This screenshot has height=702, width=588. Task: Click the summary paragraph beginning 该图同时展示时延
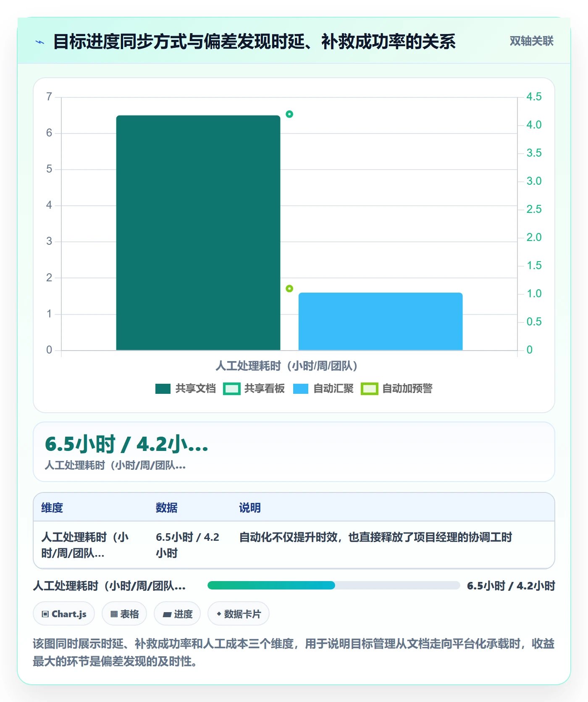point(294,652)
